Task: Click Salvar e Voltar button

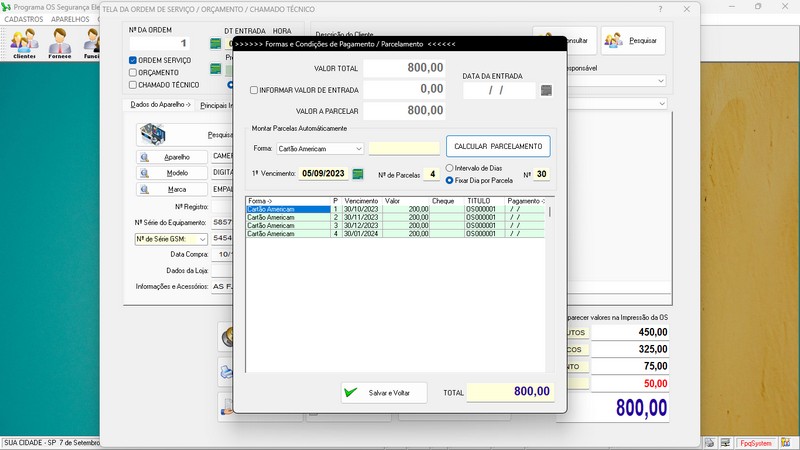Action: 384,392
